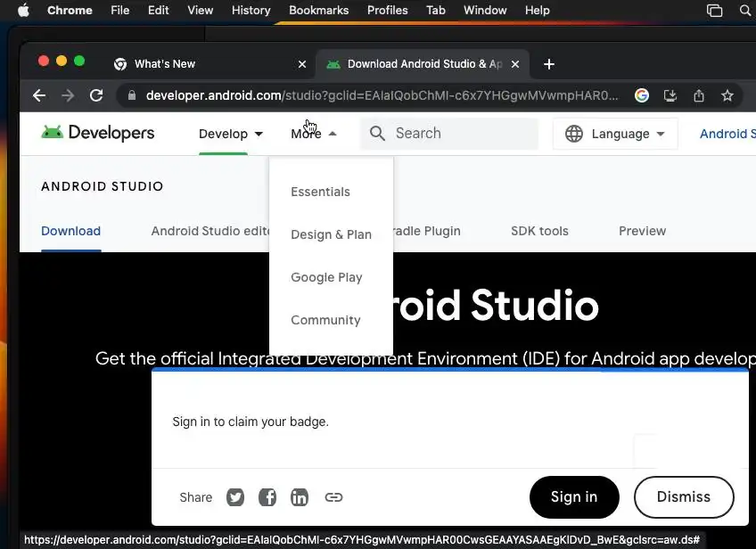Viewport: 756px width, 549px height.
Task: Open the Profiles menu
Action: click(x=388, y=10)
